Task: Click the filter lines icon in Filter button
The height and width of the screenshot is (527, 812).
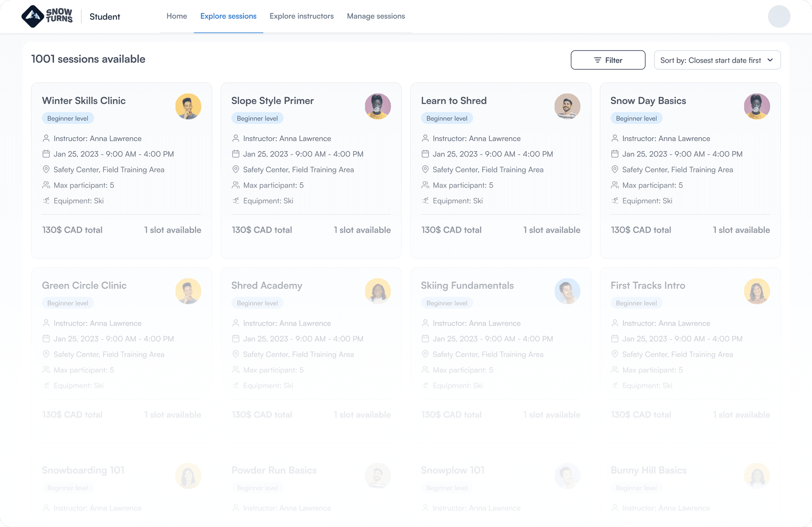Action: point(598,60)
